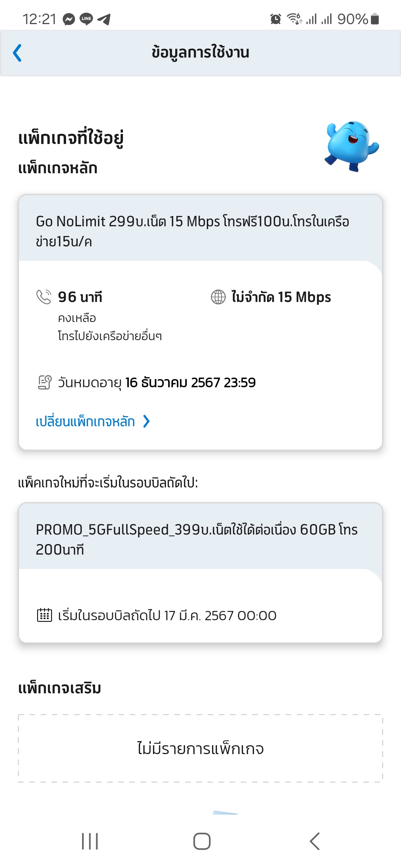Tap the globe internet icon
401x868 pixels.
tap(218, 297)
